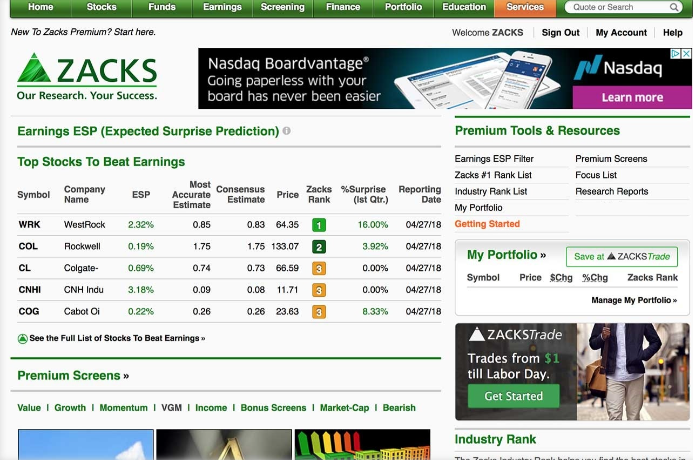Open the My Portfolio » heading
The height and width of the screenshot is (460, 693).
[x=506, y=255]
